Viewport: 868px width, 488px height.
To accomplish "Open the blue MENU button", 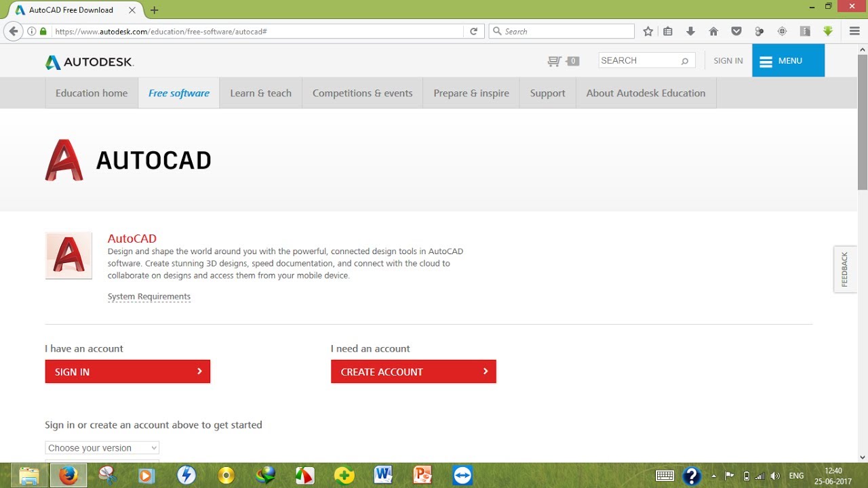I will tap(788, 60).
